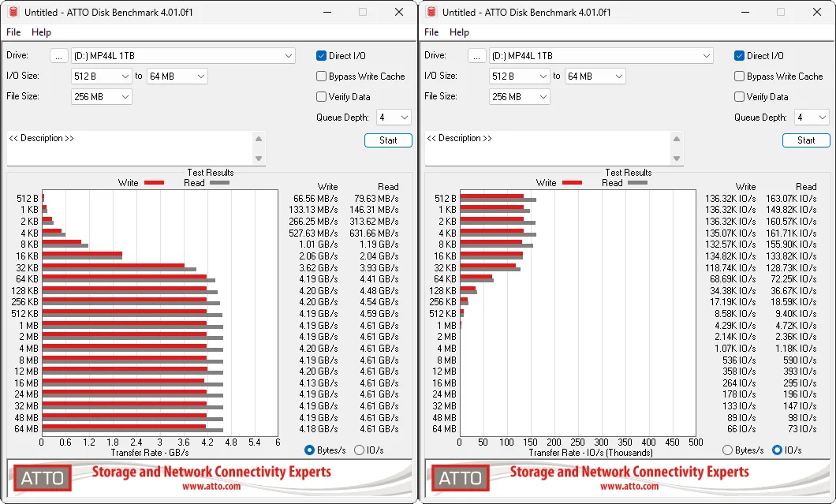Open File menu in left window
The height and width of the screenshot is (504, 836).
pyautogui.click(x=13, y=32)
